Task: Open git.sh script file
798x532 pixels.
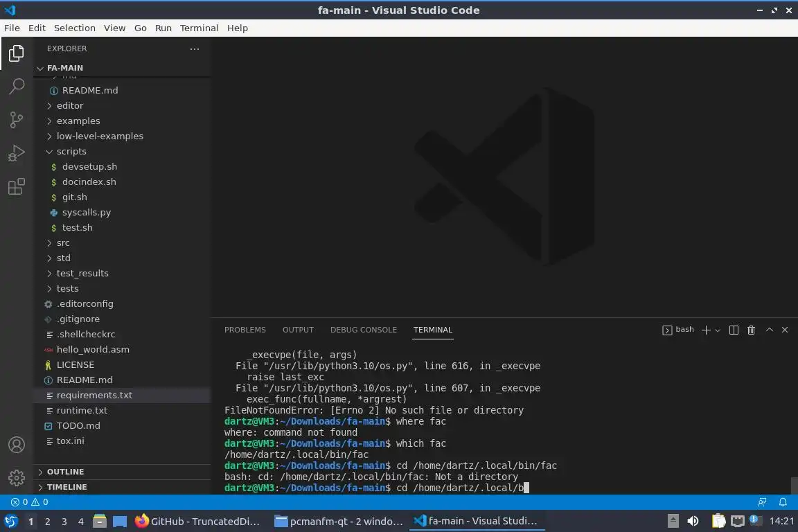Action: click(122, 197)
